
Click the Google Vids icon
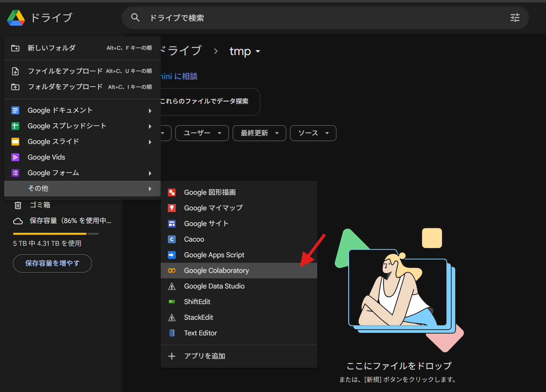tap(15, 157)
